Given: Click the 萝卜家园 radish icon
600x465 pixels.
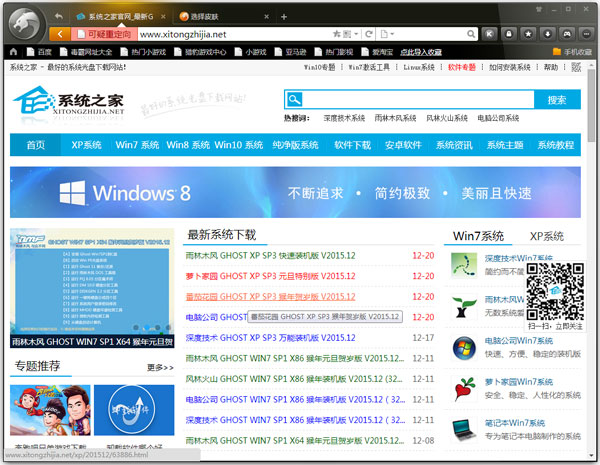Looking at the screenshot, I should click(x=464, y=388).
